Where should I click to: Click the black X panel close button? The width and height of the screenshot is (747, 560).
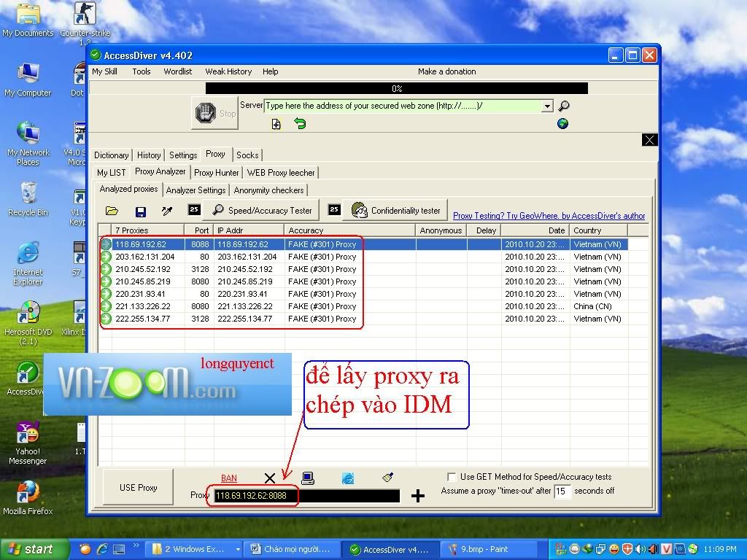coord(650,139)
